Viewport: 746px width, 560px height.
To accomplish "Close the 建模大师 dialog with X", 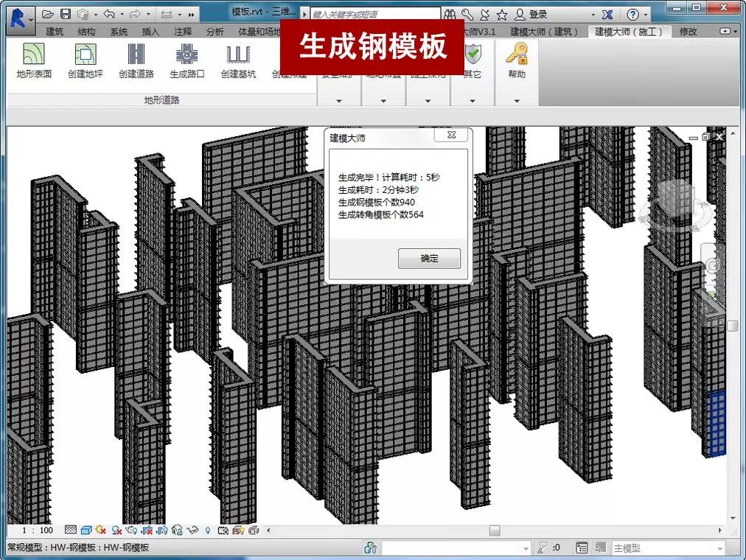I will [x=451, y=135].
